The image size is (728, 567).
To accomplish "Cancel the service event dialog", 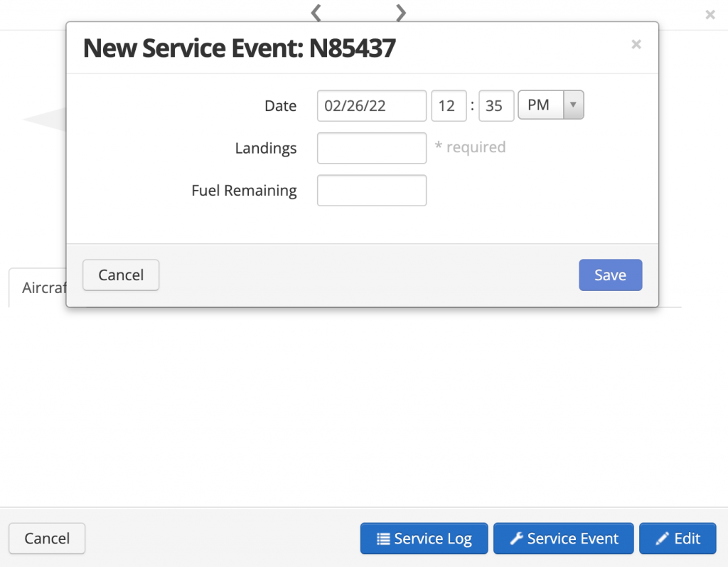I will [x=120, y=275].
